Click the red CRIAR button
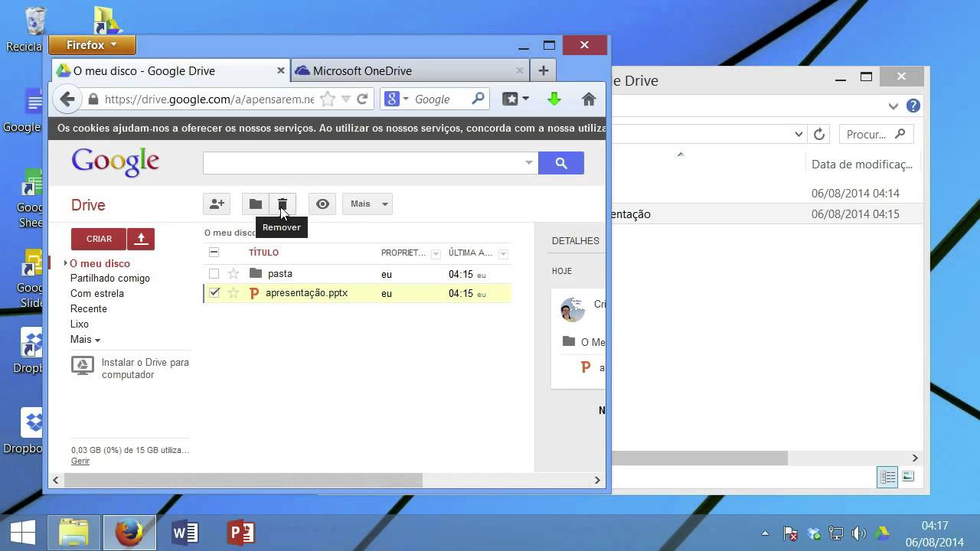980x551 pixels. coord(99,239)
